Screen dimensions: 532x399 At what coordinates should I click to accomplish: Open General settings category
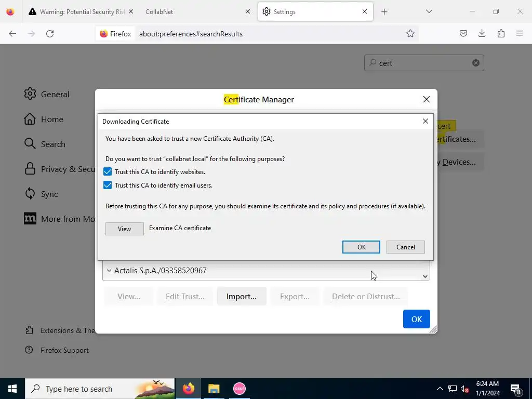pyautogui.click(x=47, y=94)
